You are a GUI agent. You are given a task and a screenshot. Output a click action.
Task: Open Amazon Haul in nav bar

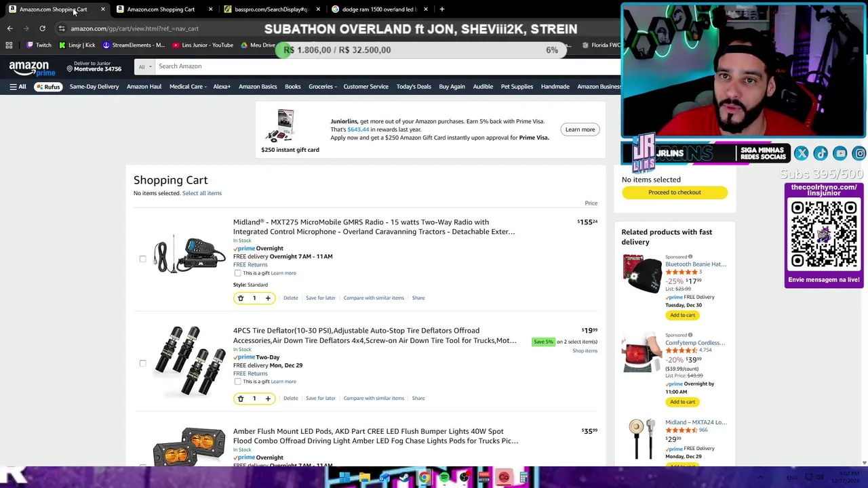coord(144,87)
